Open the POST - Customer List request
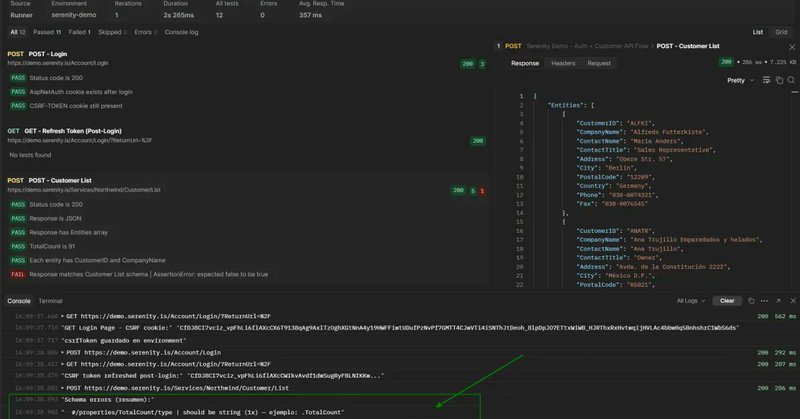This screenshot has height=419, width=800. [58, 180]
